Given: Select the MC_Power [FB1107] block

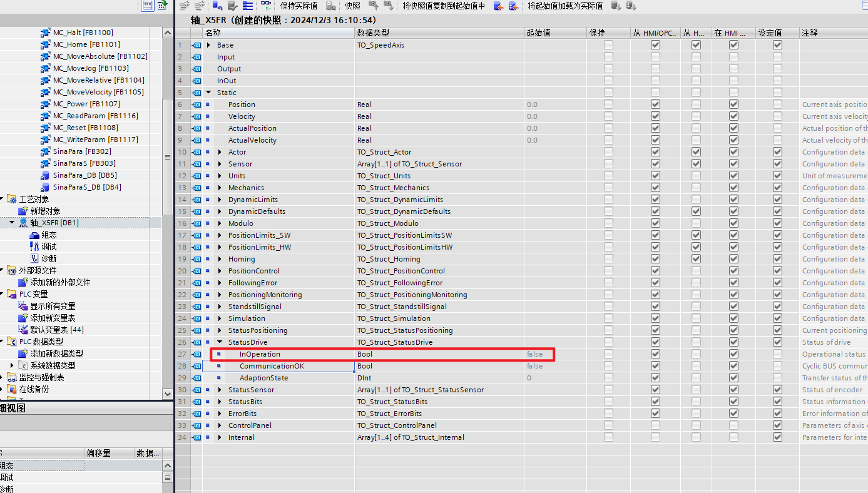Looking at the screenshot, I should [x=86, y=104].
